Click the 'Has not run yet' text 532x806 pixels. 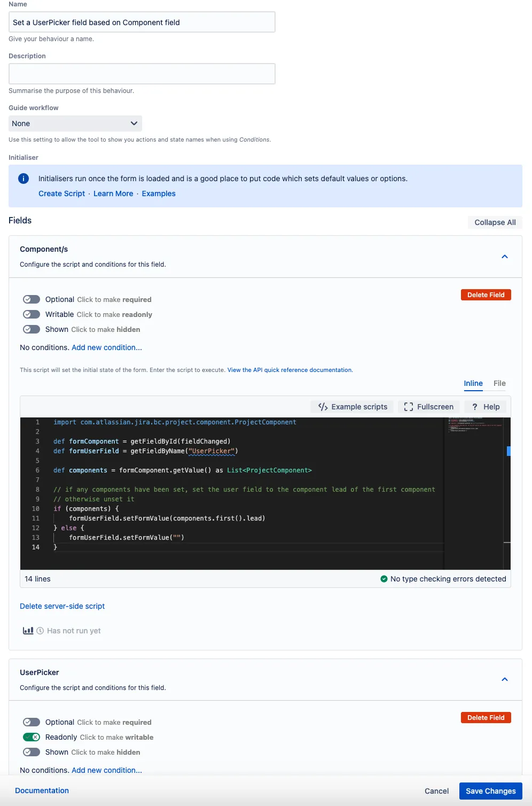coord(74,631)
